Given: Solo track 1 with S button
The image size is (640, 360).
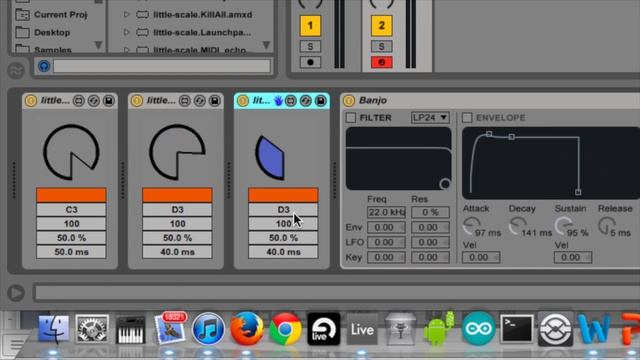Looking at the screenshot, I should click(x=310, y=47).
